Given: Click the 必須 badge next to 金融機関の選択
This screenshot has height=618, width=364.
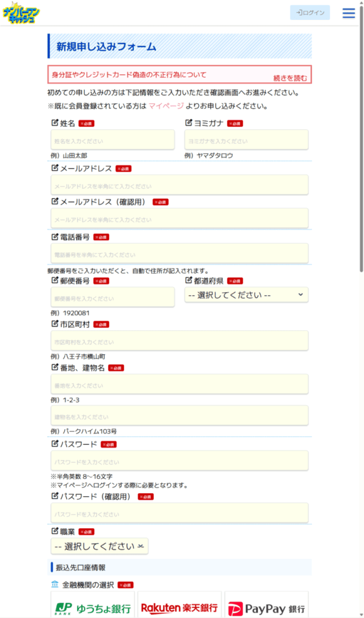Looking at the screenshot, I should (126, 585).
